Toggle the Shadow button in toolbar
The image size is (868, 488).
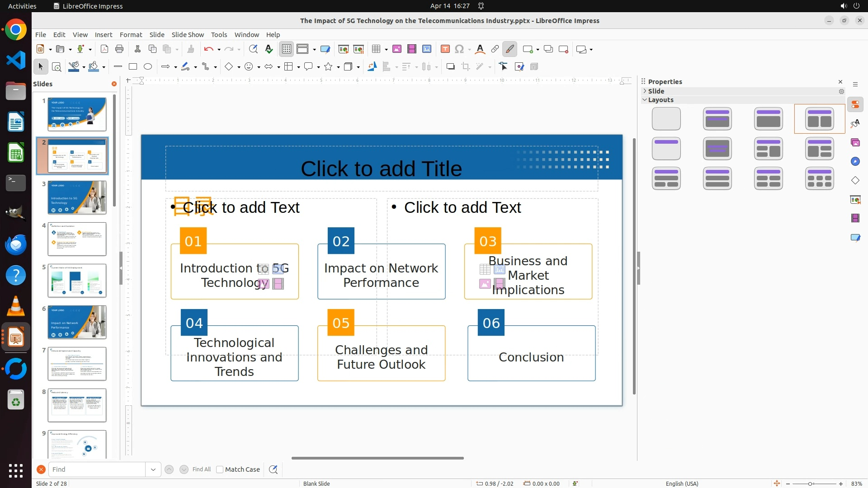click(x=450, y=67)
